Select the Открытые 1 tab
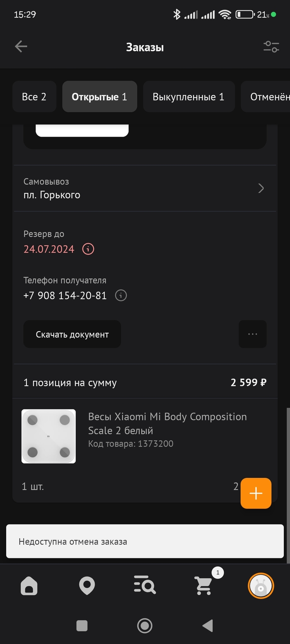290x644 pixels. pos(99,96)
